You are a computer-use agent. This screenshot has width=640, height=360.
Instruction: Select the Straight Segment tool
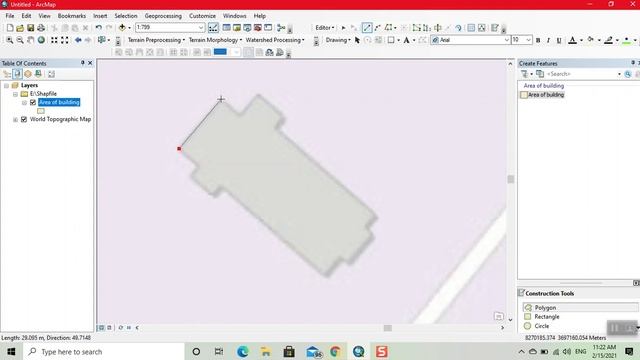click(367, 28)
